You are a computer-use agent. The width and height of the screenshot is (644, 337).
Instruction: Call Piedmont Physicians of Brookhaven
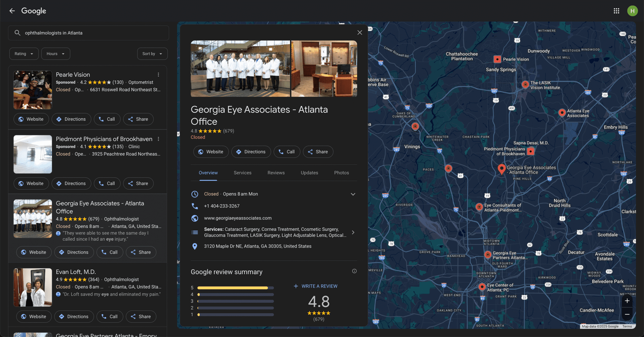[x=107, y=183]
